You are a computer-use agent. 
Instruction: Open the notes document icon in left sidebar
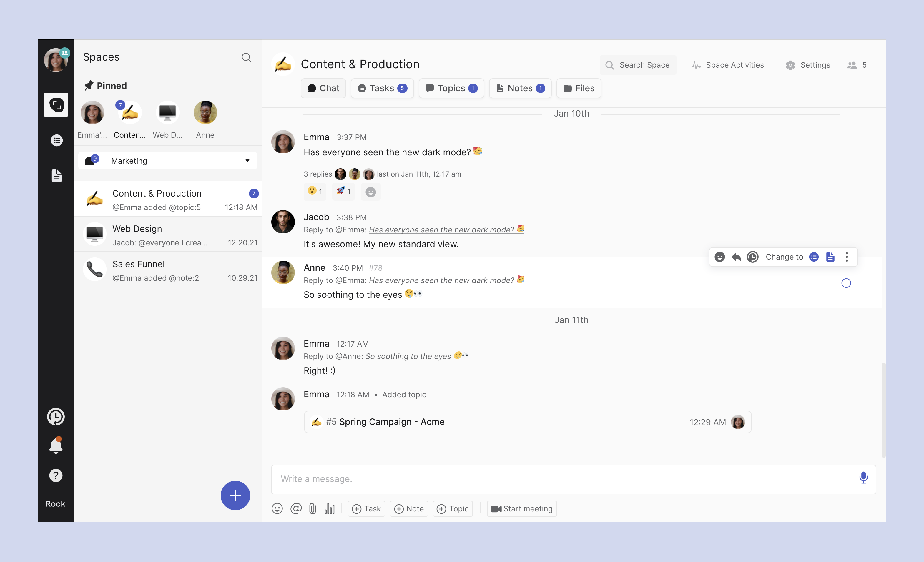pyautogui.click(x=56, y=175)
